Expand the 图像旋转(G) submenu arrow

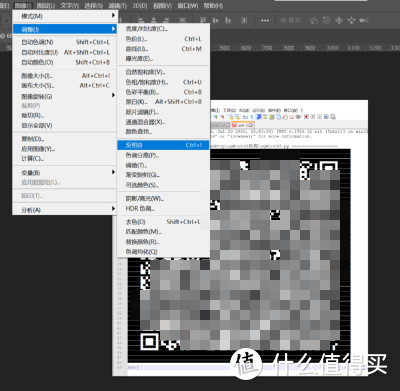113,95
